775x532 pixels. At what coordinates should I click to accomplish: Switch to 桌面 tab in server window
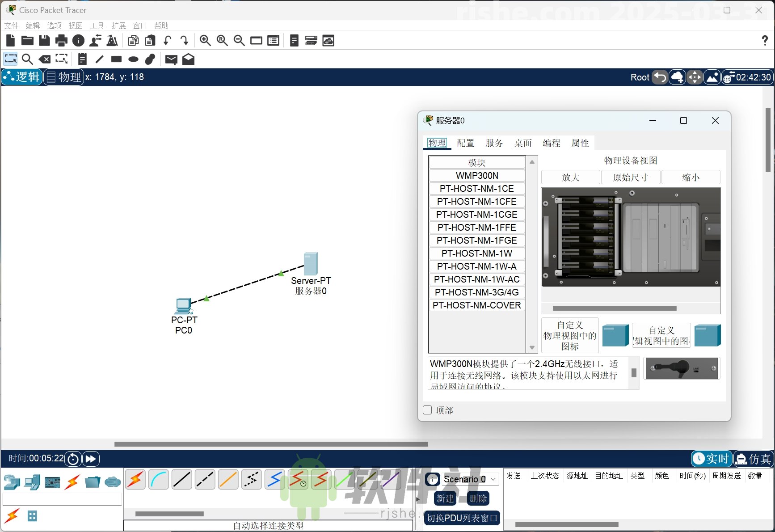click(x=523, y=143)
